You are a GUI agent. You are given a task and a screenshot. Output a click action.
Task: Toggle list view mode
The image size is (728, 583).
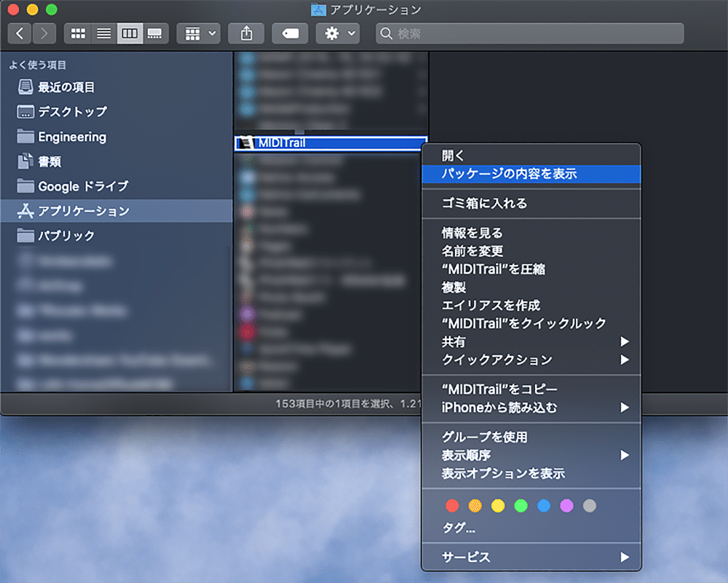(103, 33)
